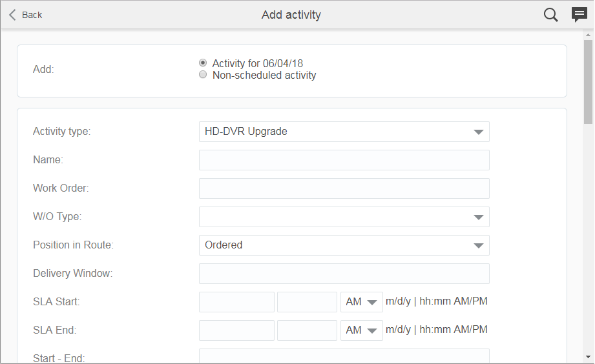Change SLA Start AM/PM selector
The width and height of the screenshot is (595, 364).
tap(361, 302)
